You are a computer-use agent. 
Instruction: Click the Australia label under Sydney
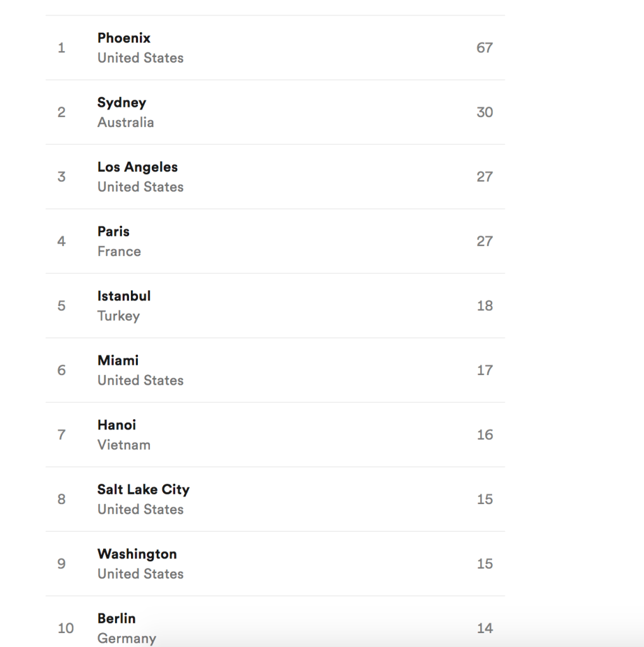[125, 122]
